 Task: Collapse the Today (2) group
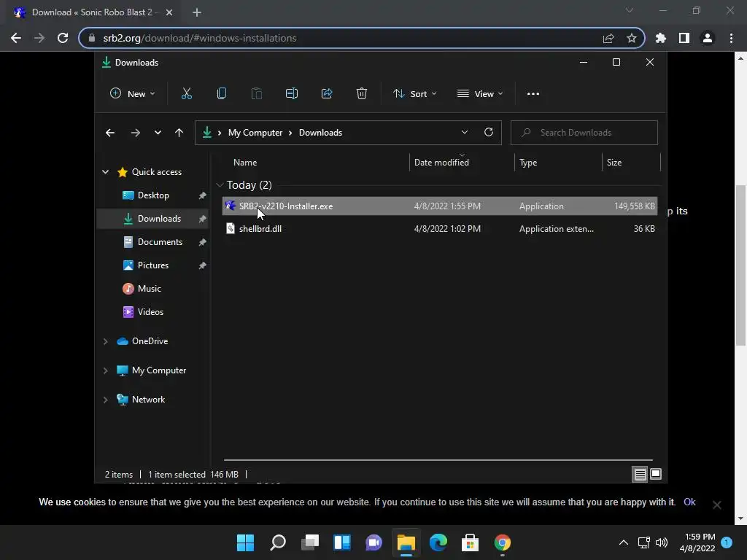pos(220,184)
